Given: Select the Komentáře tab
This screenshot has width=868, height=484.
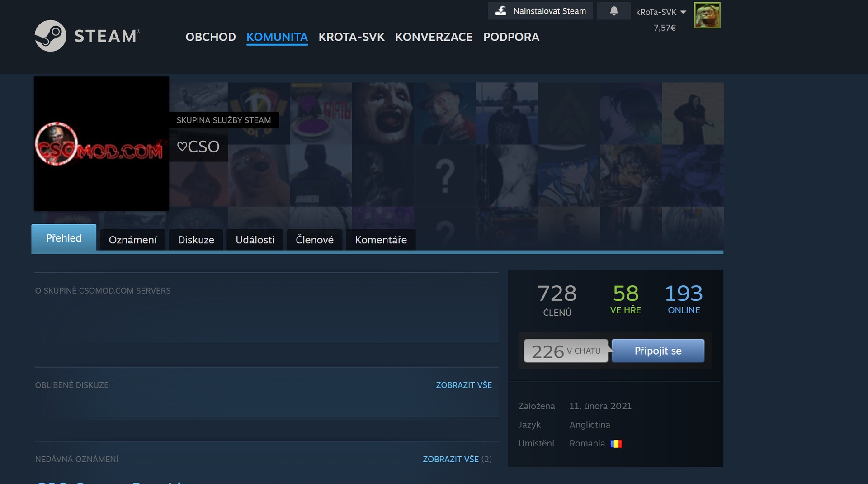Looking at the screenshot, I should click(381, 240).
